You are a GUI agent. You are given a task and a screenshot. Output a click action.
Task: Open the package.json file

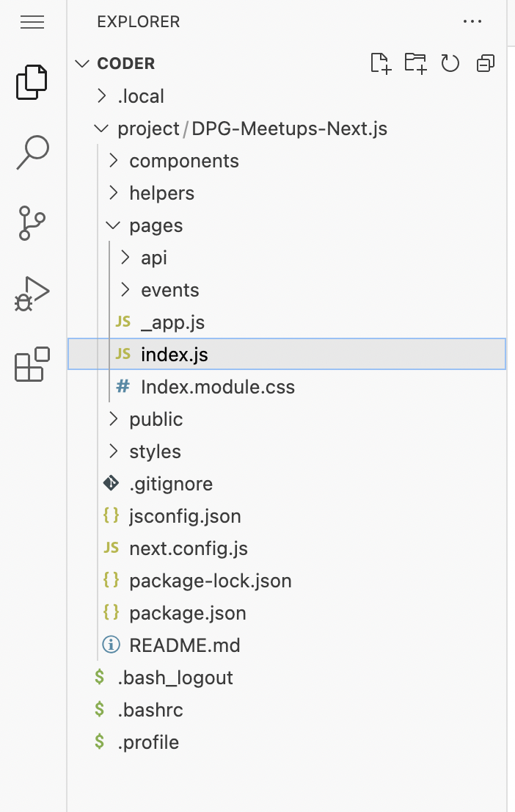pos(187,613)
